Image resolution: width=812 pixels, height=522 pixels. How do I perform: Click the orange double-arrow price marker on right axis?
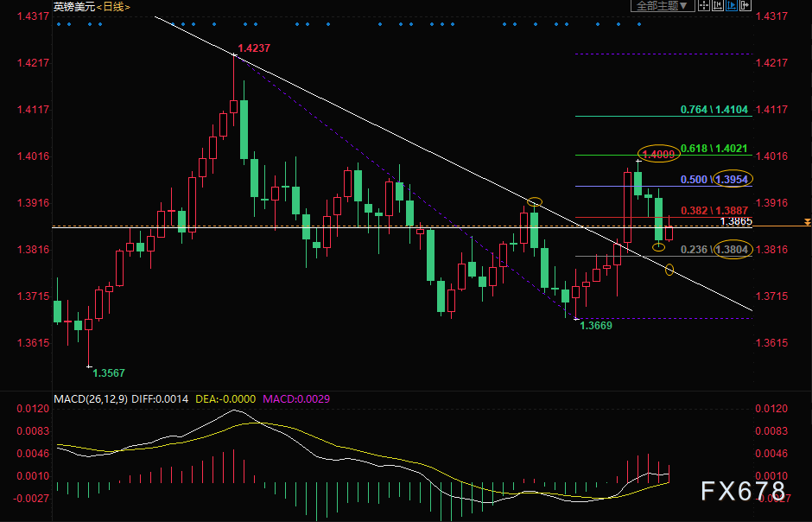pos(807,222)
